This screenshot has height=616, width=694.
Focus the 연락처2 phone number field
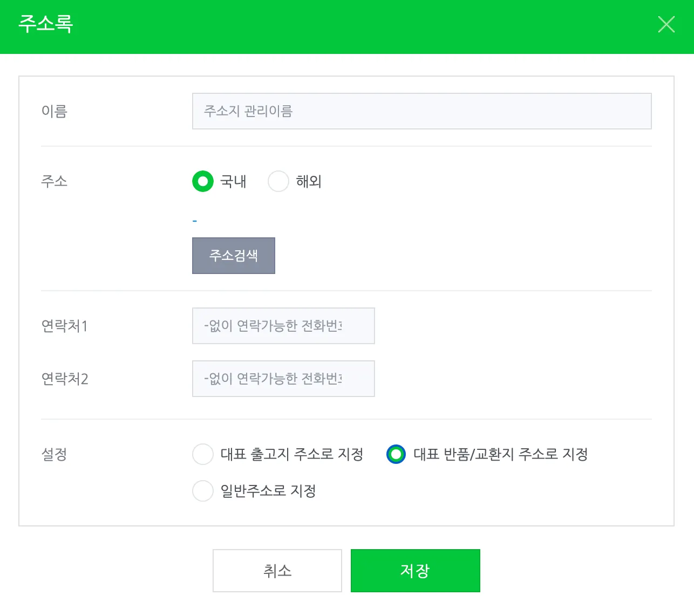pyautogui.click(x=283, y=379)
